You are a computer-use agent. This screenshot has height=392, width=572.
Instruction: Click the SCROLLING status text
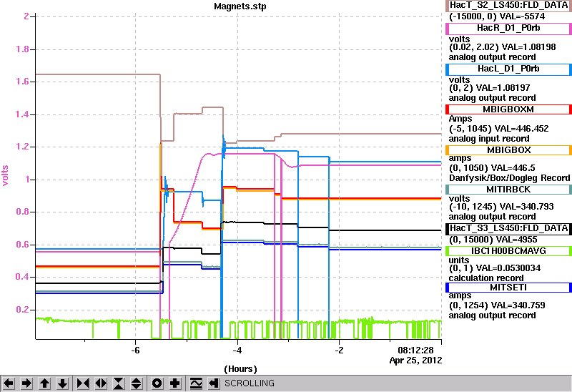(x=249, y=383)
